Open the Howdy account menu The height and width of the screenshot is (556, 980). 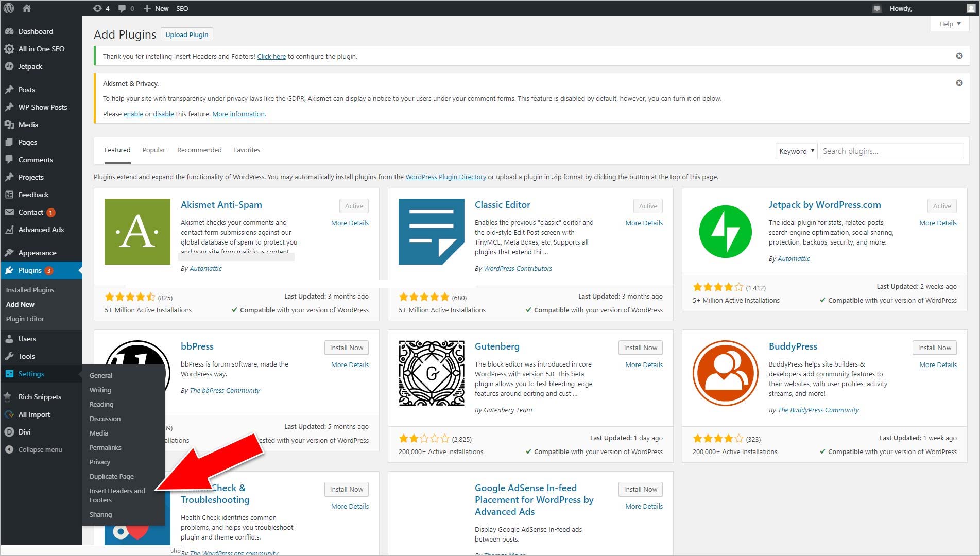coord(932,8)
